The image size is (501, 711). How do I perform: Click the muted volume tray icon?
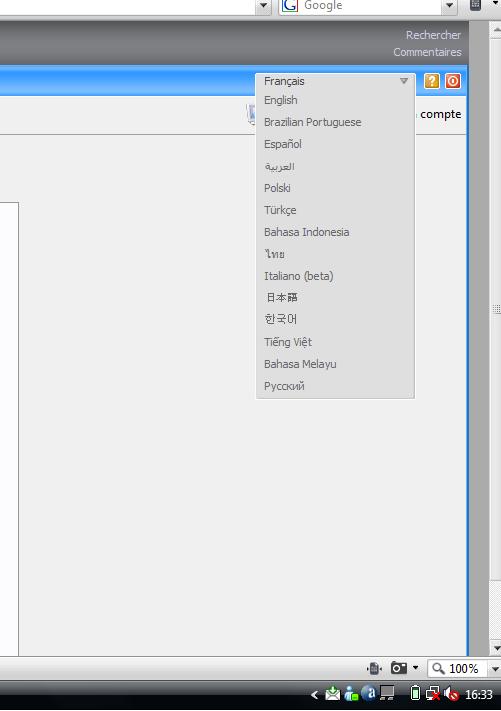tap(452, 694)
